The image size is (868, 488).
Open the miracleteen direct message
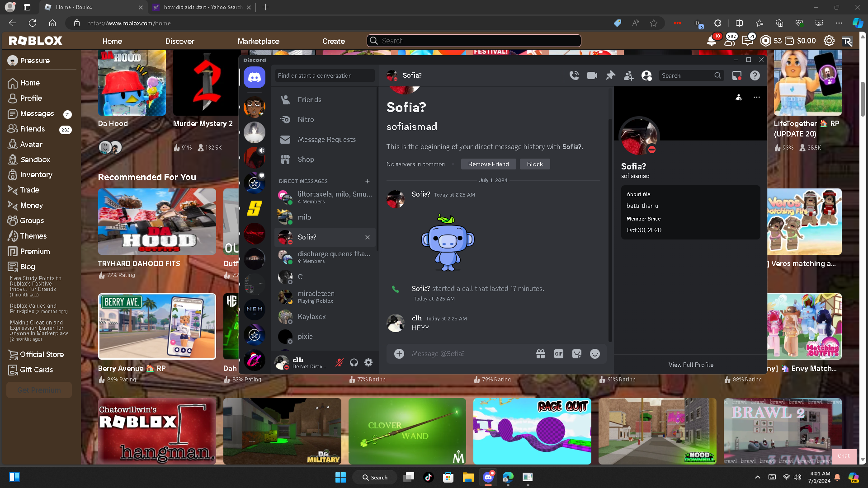[x=325, y=297]
